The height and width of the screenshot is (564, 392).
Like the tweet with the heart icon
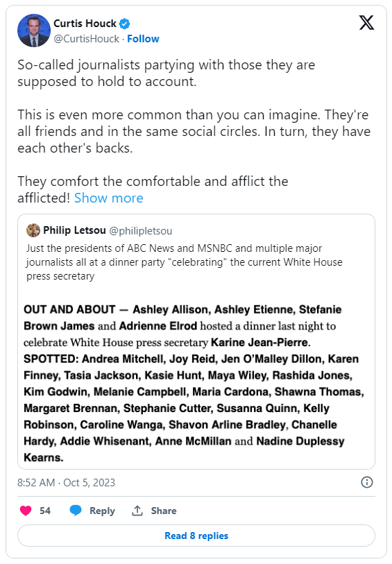click(26, 511)
